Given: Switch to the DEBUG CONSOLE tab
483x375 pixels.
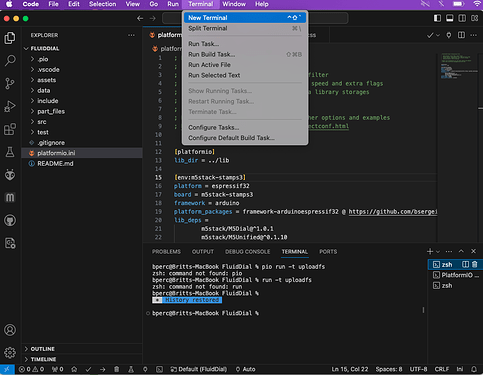Looking at the screenshot, I should tap(247, 251).
